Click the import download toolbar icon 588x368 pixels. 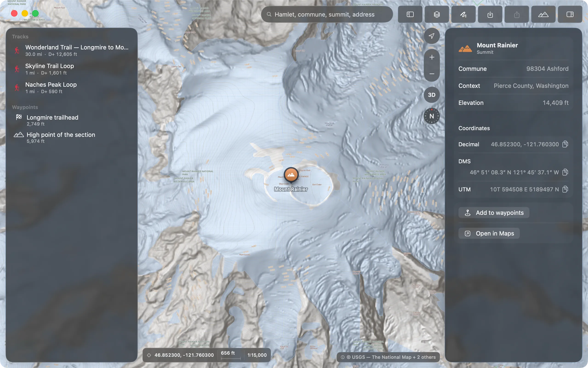click(490, 14)
